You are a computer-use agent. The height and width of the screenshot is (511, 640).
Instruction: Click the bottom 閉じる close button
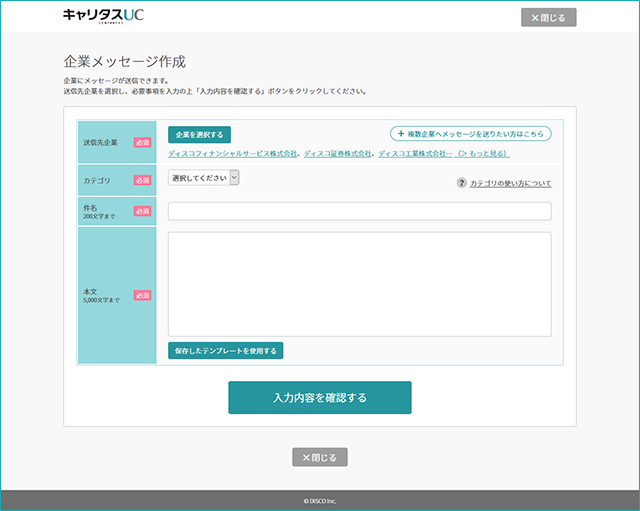coord(320,457)
